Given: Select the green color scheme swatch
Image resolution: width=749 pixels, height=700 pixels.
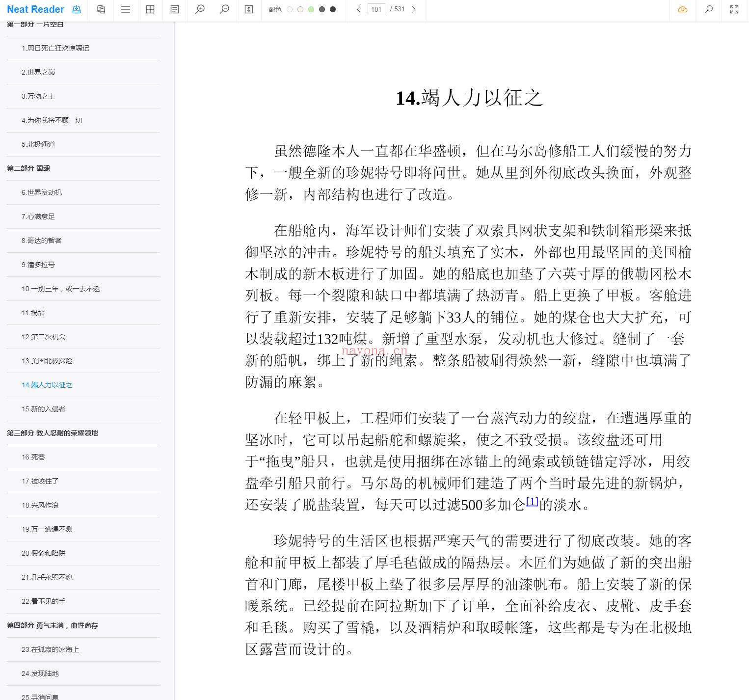Looking at the screenshot, I should pos(311,9).
